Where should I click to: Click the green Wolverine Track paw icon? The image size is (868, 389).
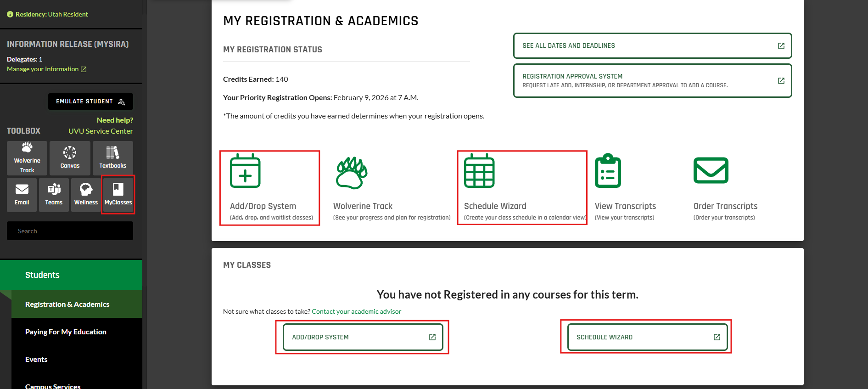pos(352,173)
